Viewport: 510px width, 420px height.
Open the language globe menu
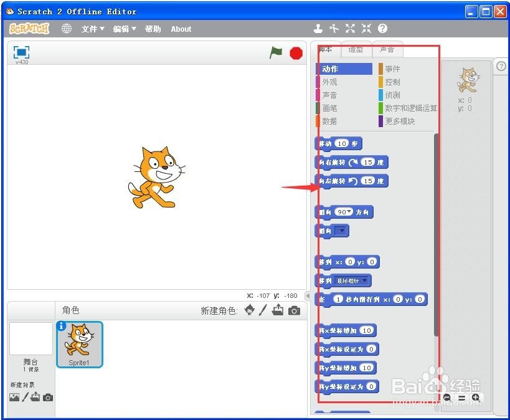[67, 29]
